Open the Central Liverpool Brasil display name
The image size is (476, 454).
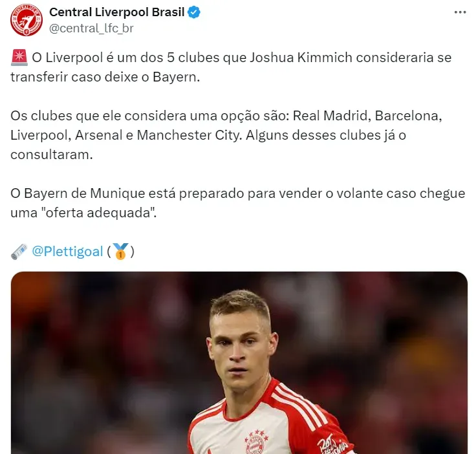click(117, 12)
